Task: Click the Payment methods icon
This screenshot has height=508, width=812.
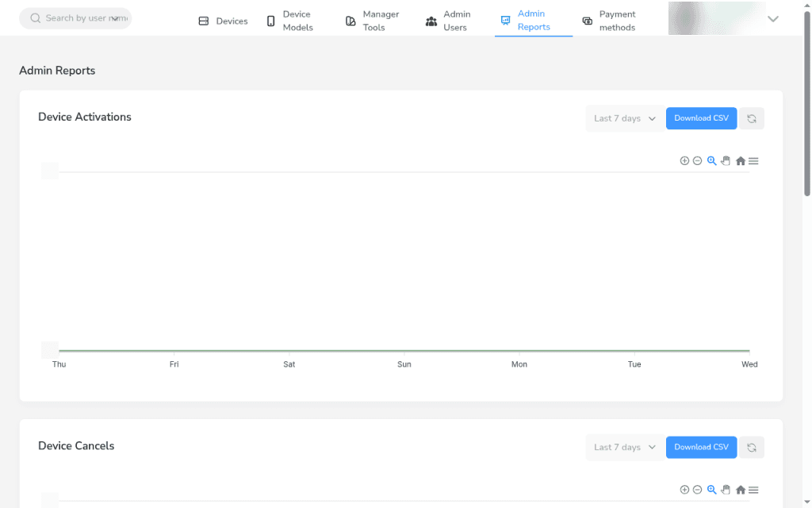Action: [x=588, y=21]
